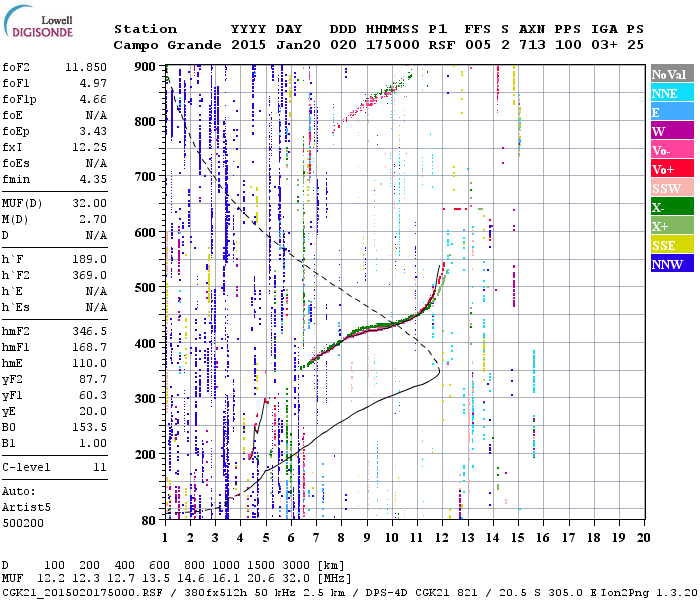Click the year value 2015
This screenshot has width=700, height=600.
pyautogui.click(x=248, y=45)
